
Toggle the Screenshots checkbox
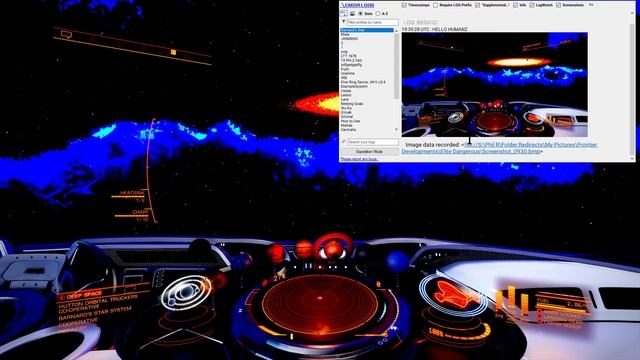tap(558, 5)
